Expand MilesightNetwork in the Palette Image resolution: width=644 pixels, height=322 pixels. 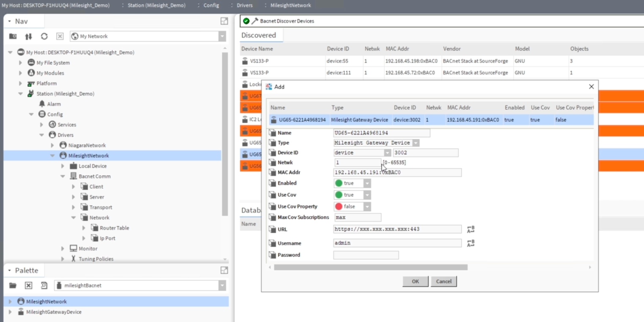(x=10, y=302)
